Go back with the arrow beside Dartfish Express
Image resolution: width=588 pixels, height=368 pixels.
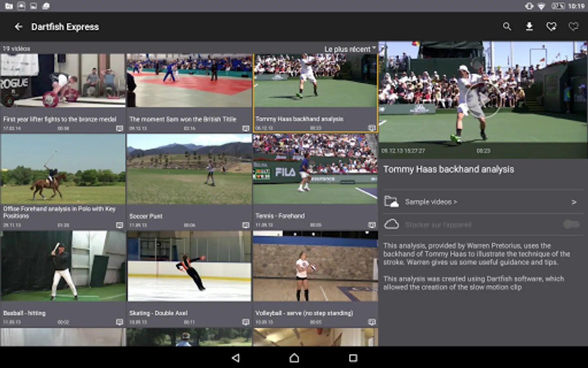click(x=18, y=27)
